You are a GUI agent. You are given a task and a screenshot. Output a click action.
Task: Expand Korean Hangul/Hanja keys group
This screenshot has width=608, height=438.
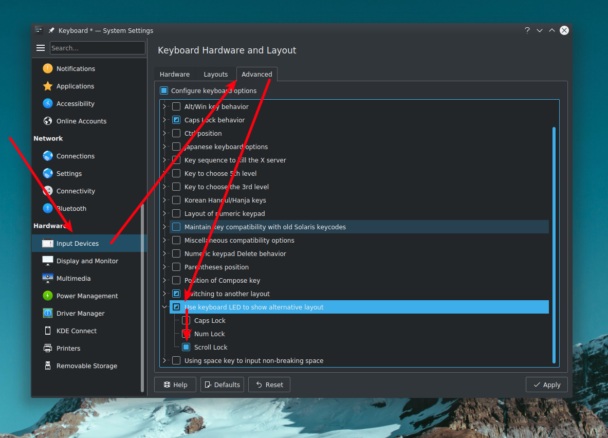point(164,200)
